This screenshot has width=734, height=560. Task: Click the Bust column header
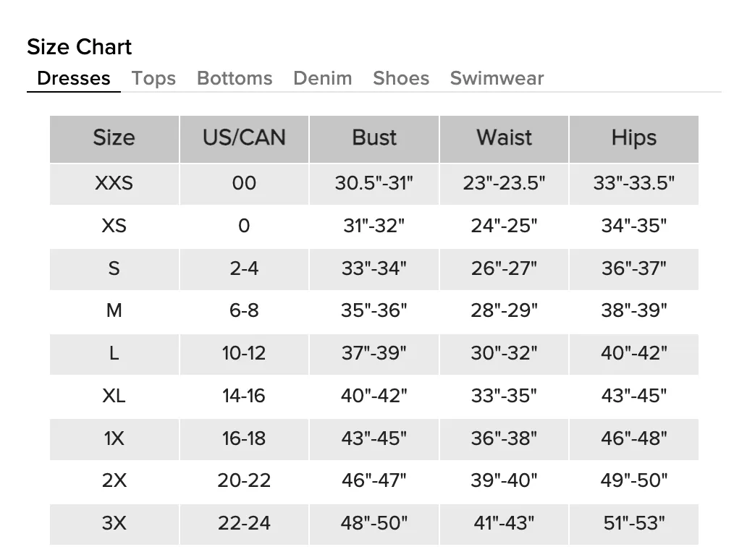pos(374,139)
